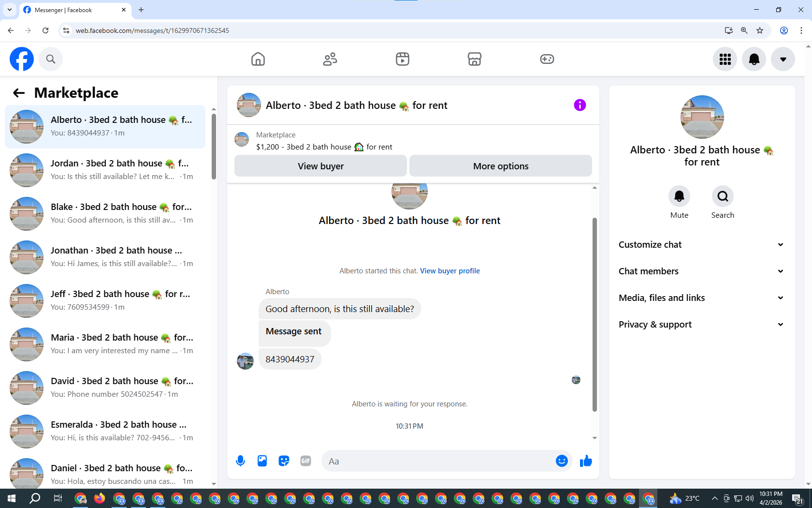Bookmark this page with the star icon
Image resolution: width=812 pixels, height=508 pixels.
(760, 30)
